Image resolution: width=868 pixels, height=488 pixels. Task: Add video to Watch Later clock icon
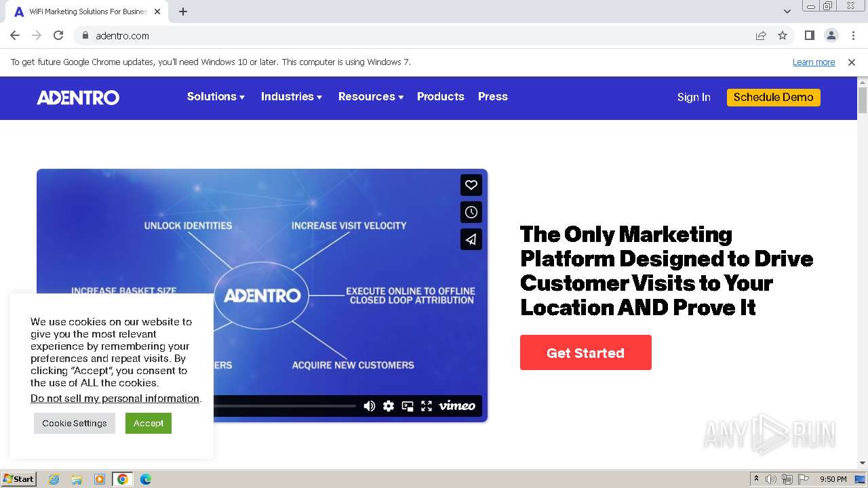click(471, 212)
